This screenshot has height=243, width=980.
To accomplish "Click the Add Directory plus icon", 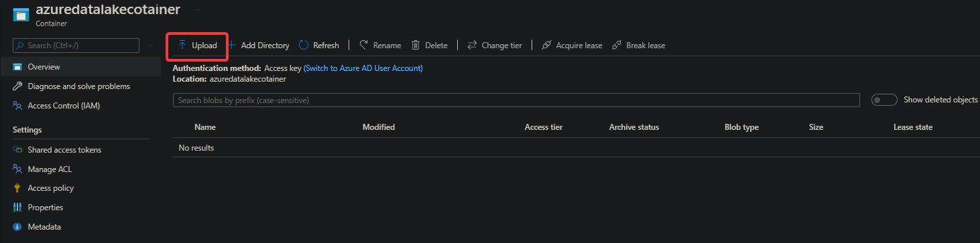I will coord(232,45).
